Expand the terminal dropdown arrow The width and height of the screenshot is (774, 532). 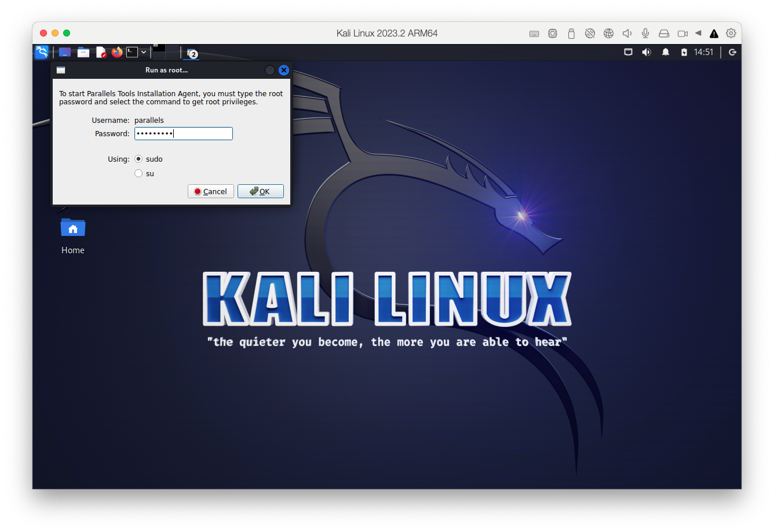point(144,52)
